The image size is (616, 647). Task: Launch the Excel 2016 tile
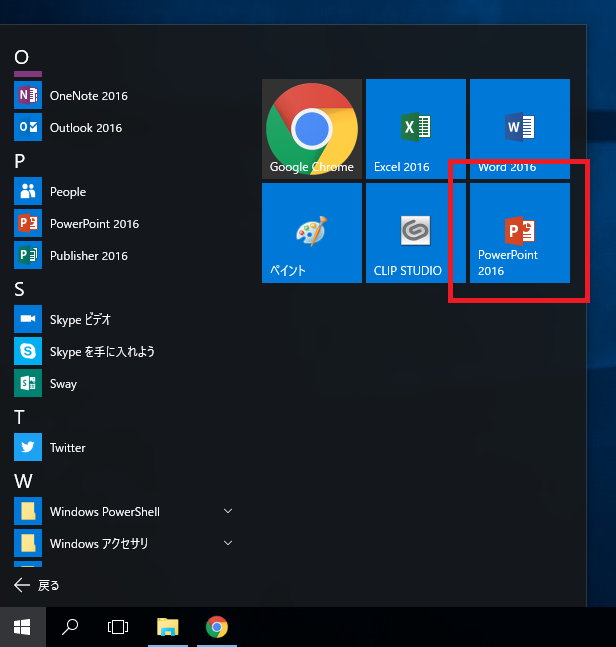click(415, 129)
